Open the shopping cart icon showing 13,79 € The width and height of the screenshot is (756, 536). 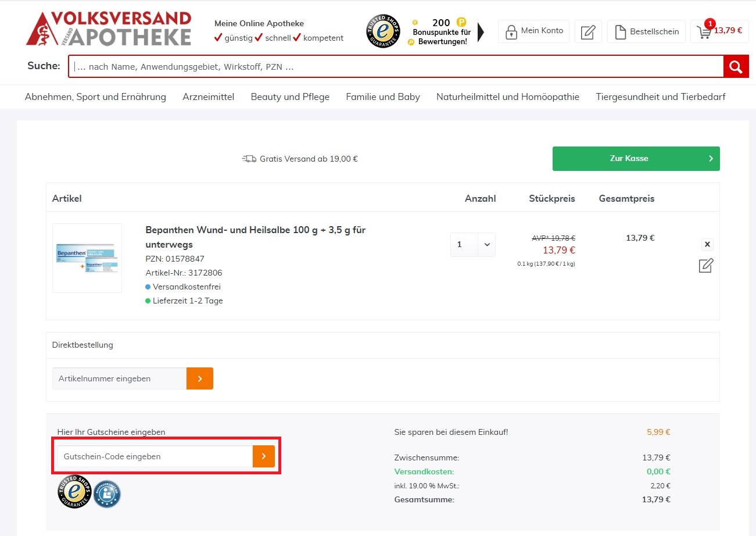719,31
